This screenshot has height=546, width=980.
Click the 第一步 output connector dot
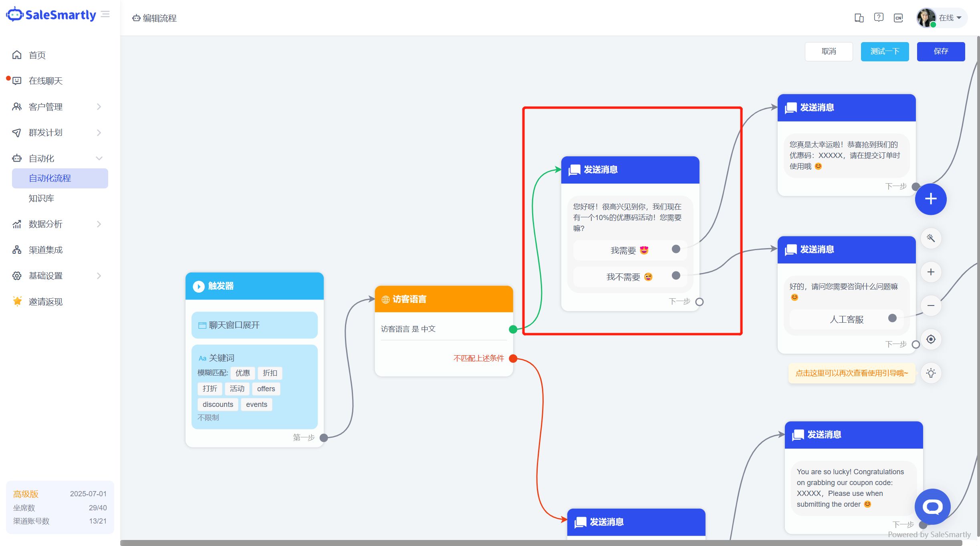tap(324, 438)
